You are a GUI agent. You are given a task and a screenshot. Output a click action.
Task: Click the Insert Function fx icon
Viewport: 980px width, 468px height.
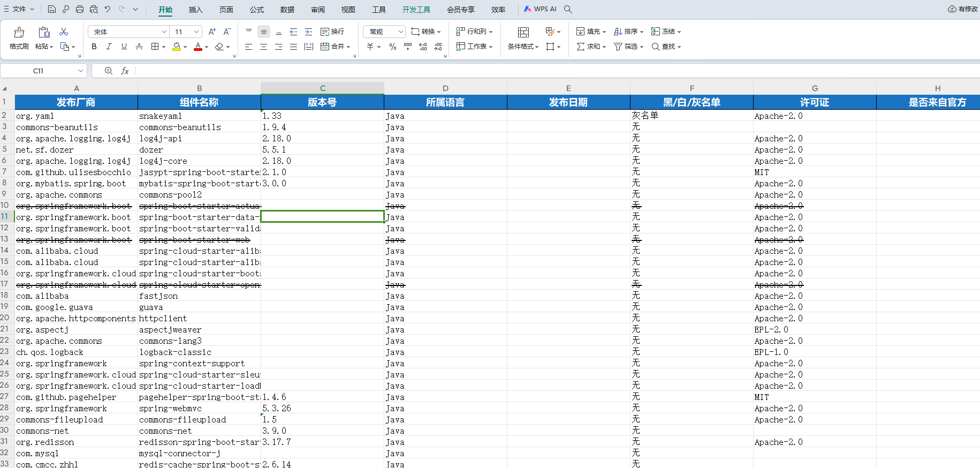125,71
